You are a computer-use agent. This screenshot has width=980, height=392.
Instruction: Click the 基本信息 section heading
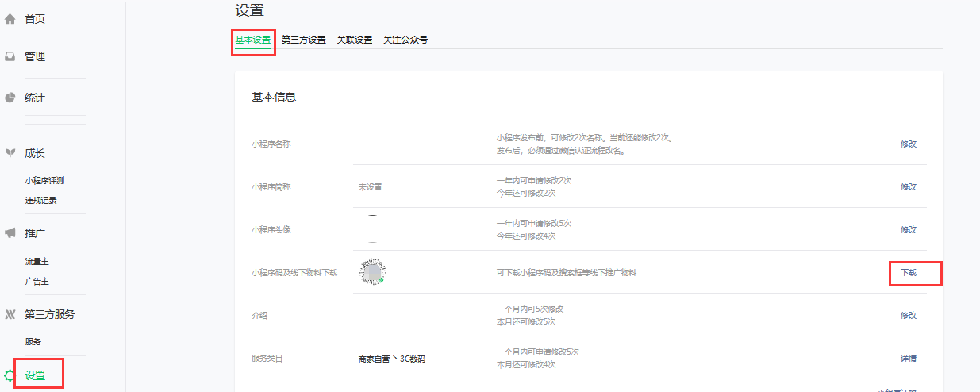click(274, 97)
